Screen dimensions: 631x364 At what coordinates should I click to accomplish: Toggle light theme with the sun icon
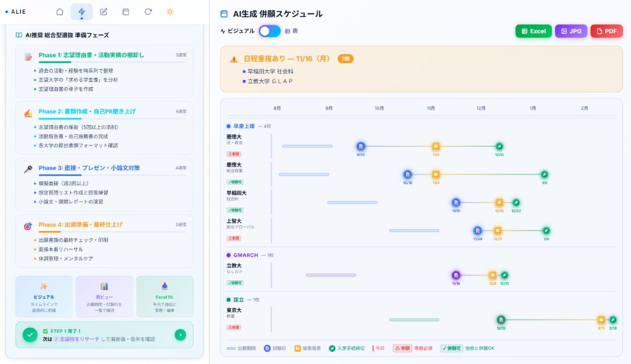(170, 12)
